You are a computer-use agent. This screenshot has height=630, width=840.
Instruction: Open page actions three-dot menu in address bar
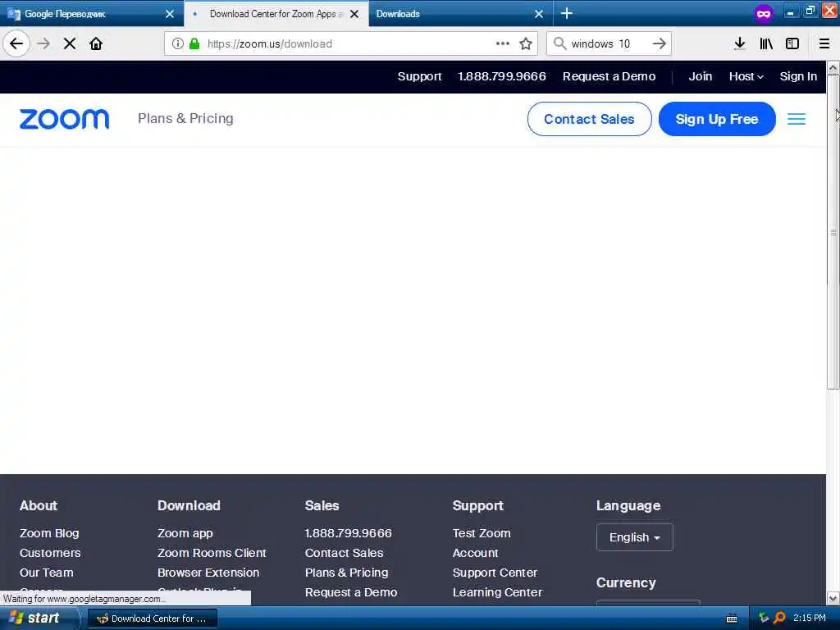503,43
